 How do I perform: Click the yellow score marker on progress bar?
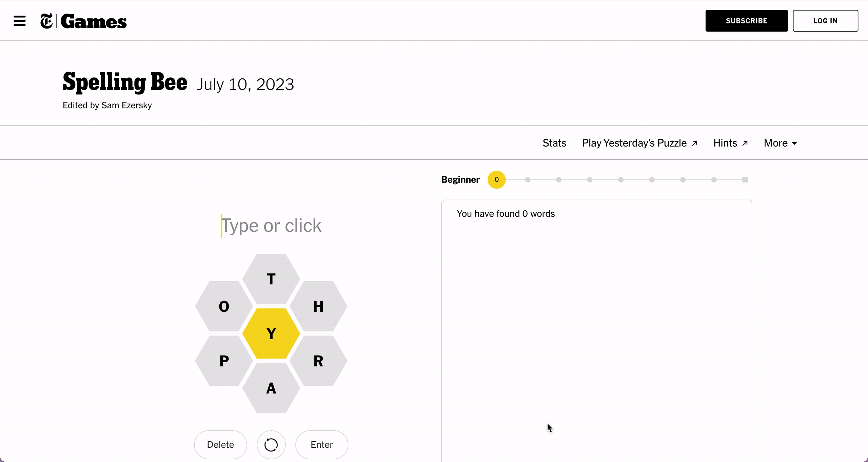click(x=496, y=180)
